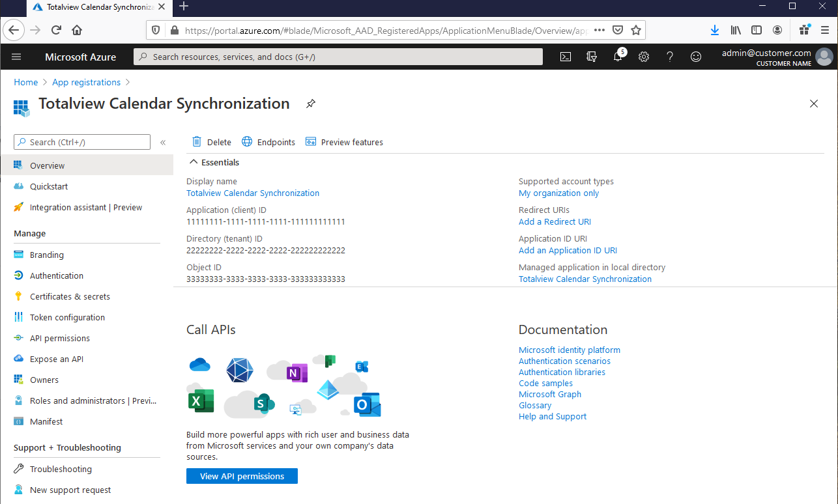The height and width of the screenshot is (504, 838).
Task: Pin the Totalview blade to dashboard
Action: pyautogui.click(x=311, y=104)
